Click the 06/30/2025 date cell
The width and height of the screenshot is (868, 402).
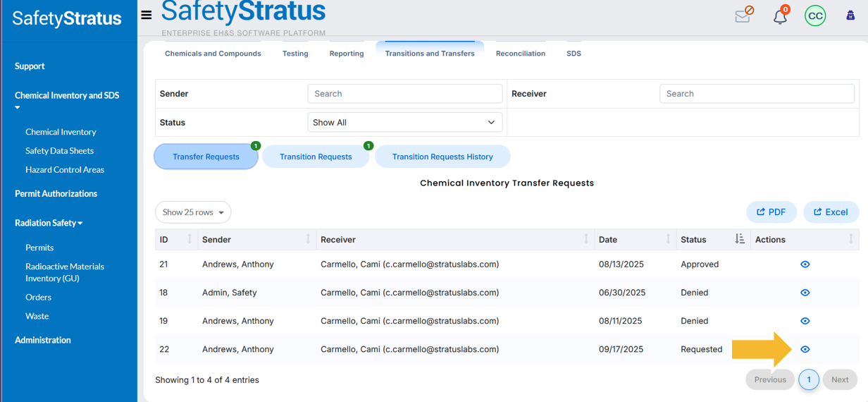point(622,293)
